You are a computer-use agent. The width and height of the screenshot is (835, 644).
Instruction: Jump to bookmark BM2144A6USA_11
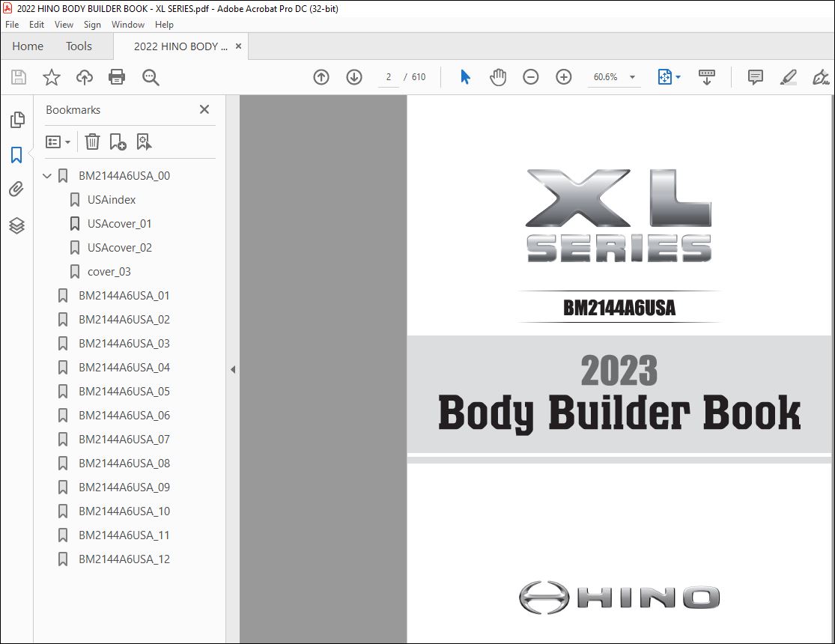click(x=124, y=535)
